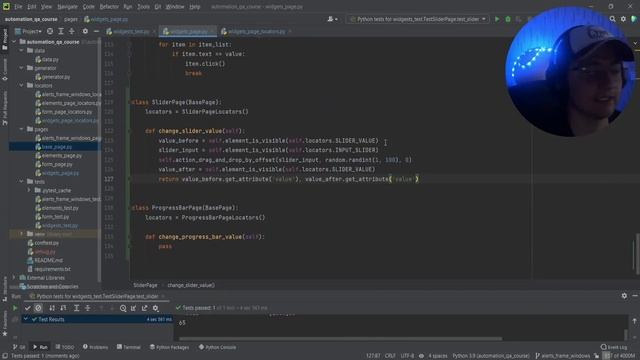Open Problems tool window

tap(96, 347)
